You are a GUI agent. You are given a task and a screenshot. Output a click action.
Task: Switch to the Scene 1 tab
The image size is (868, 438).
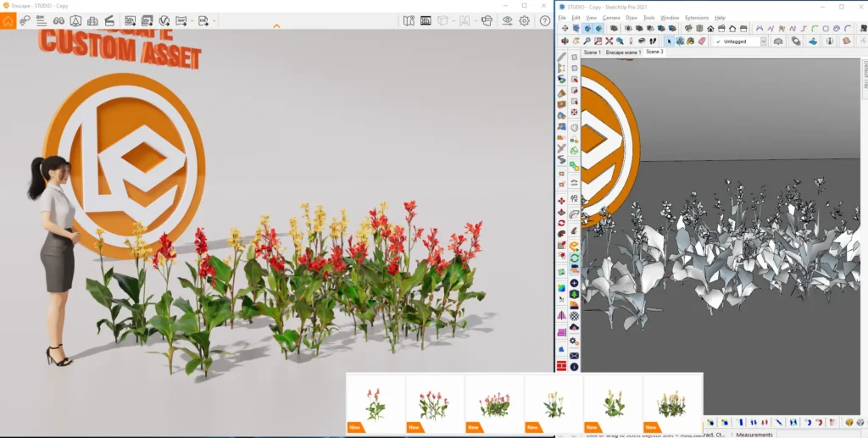[592, 52]
